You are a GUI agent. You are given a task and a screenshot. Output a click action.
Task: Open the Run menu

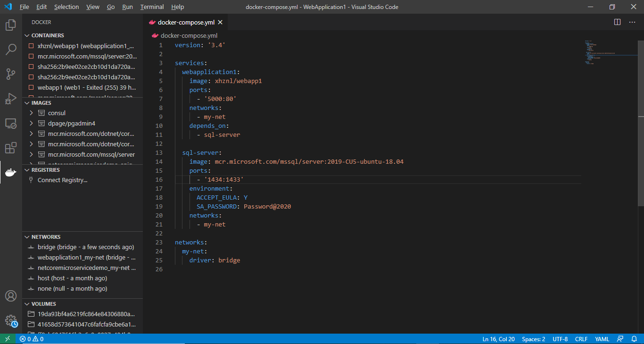click(127, 7)
